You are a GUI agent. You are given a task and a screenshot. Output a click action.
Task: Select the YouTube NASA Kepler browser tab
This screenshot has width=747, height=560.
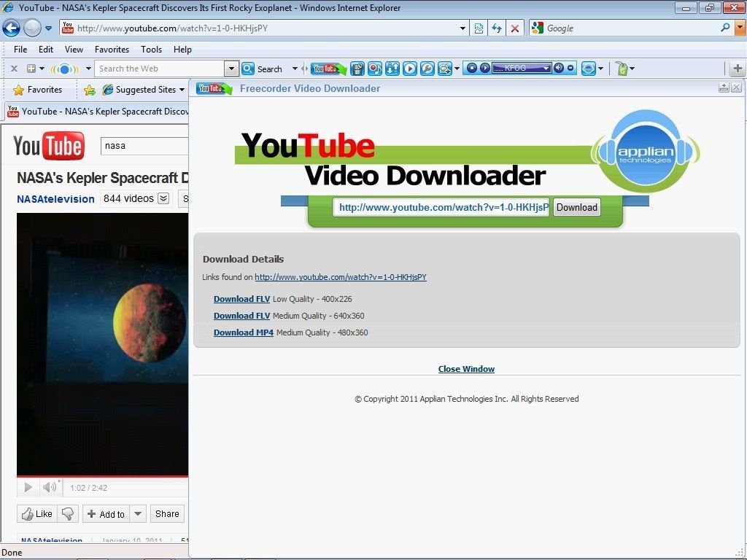[x=98, y=112]
